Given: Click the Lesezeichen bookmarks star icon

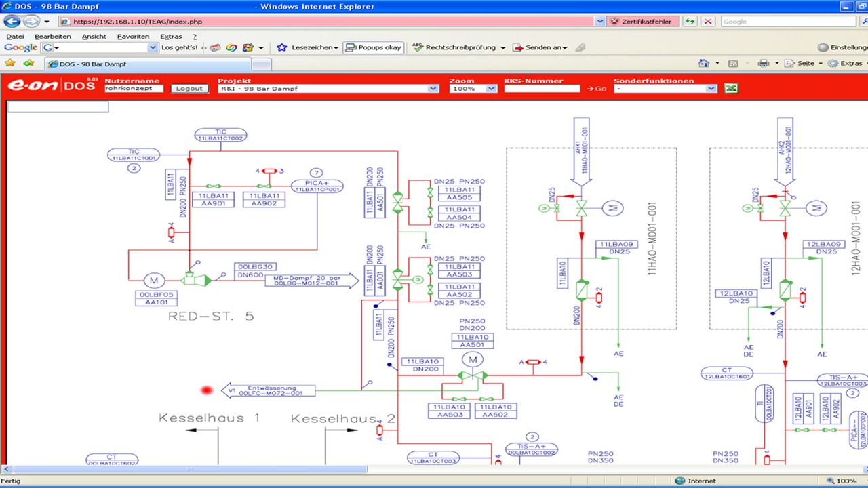Looking at the screenshot, I should coord(281,48).
